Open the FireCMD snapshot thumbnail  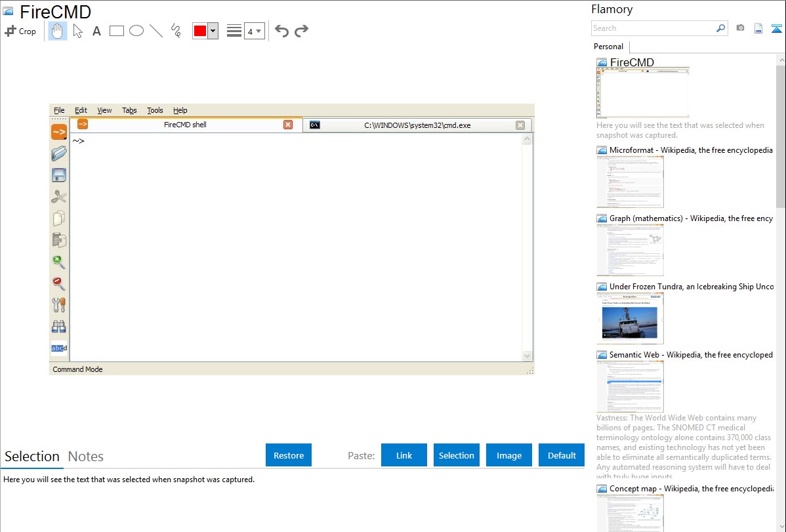[643, 93]
